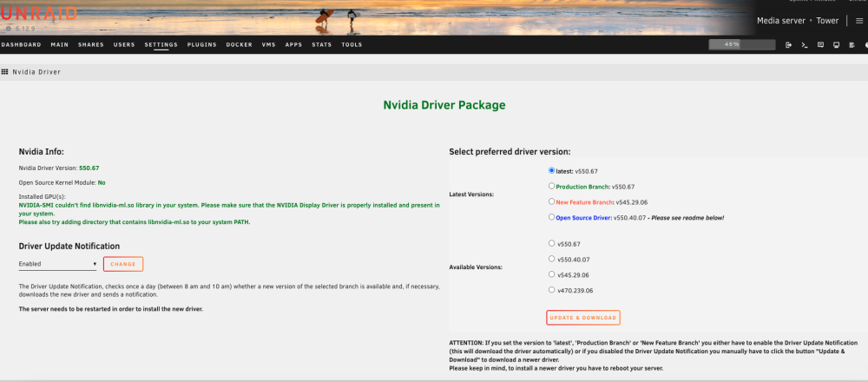Choose available version v550.40.07 radio button
The width and height of the screenshot is (868, 382).
(x=551, y=259)
